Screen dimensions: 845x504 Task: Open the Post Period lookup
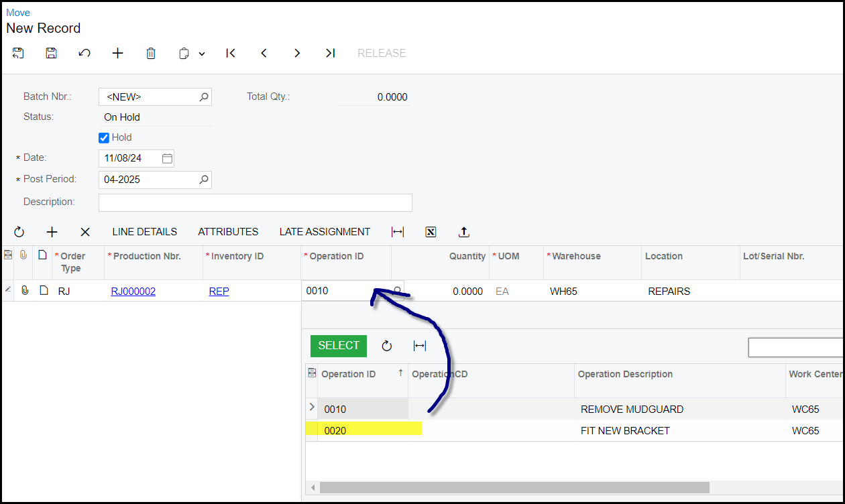point(204,180)
